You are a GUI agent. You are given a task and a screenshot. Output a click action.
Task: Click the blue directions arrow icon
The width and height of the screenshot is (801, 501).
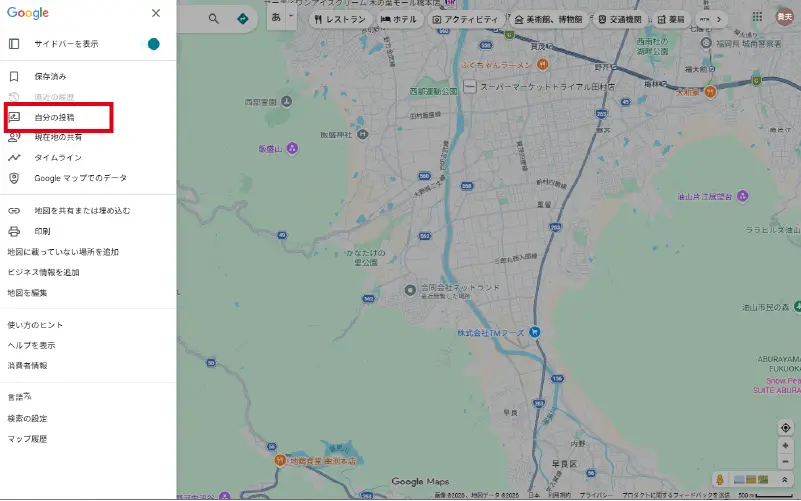[243, 18]
